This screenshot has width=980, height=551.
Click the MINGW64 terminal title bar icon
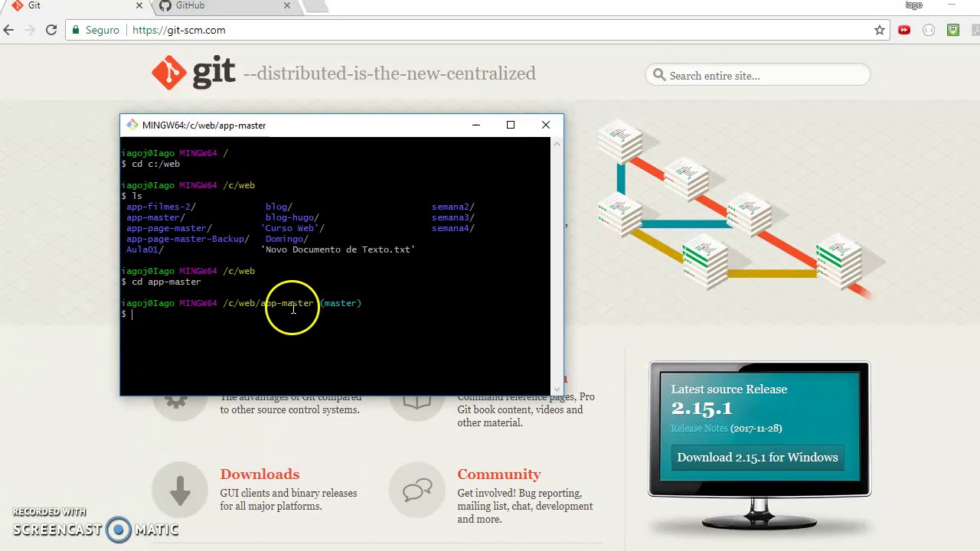pyautogui.click(x=132, y=125)
